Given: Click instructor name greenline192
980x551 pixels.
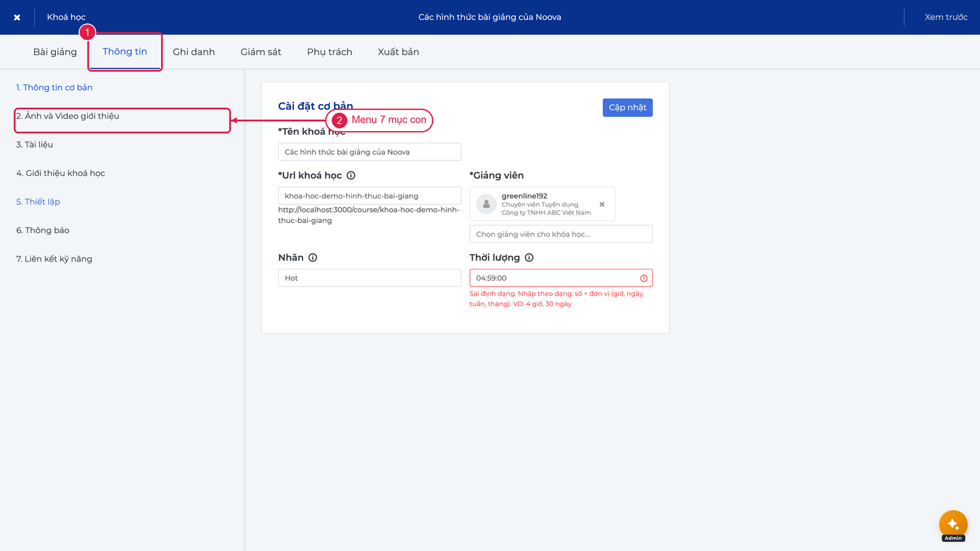Looking at the screenshot, I should coord(524,196).
